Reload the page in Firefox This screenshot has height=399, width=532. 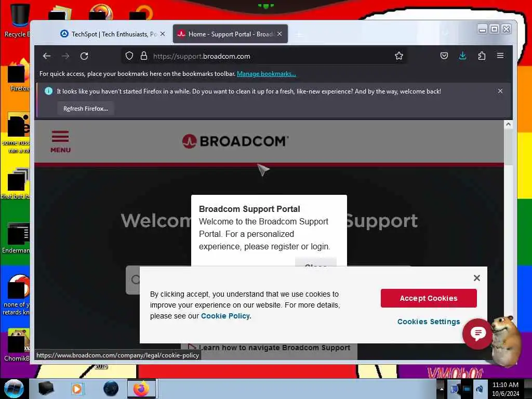point(84,56)
